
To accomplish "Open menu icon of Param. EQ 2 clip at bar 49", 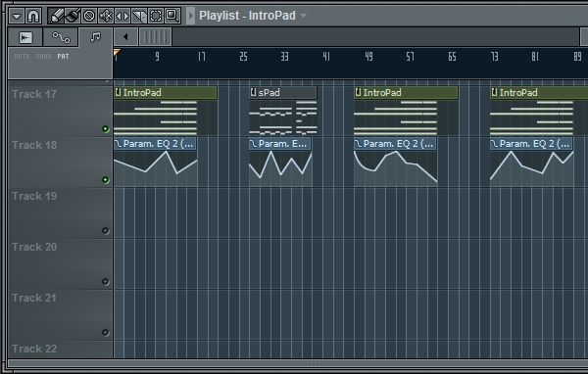I will tap(358, 144).
